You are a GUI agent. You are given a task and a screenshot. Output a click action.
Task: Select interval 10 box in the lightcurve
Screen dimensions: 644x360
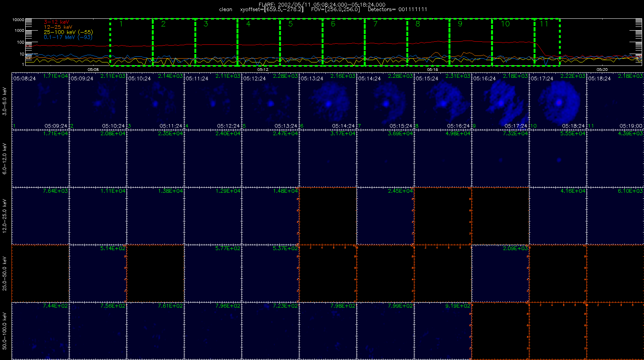click(513, 42)
